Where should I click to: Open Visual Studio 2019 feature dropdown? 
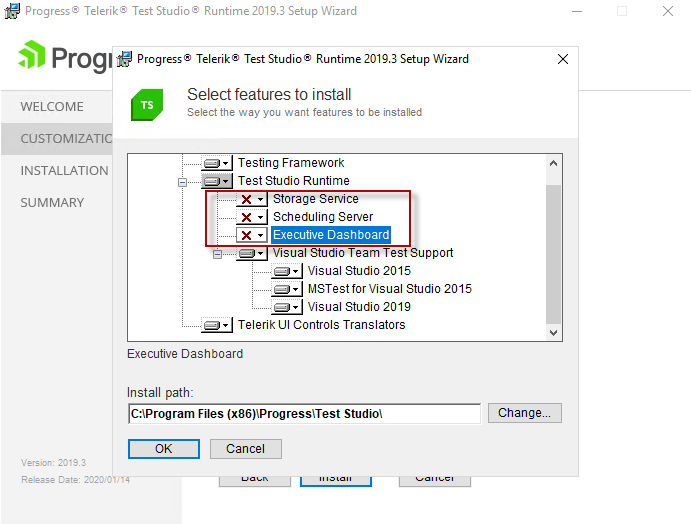(286, 307)
